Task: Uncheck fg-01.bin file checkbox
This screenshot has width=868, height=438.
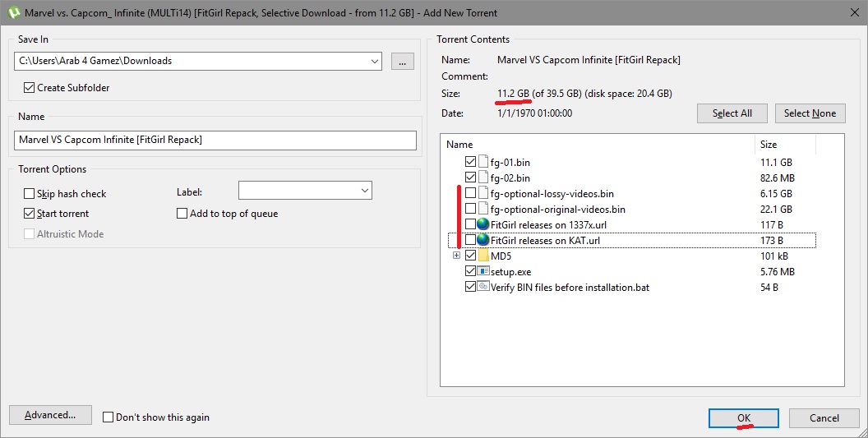Action: [470, 162]
